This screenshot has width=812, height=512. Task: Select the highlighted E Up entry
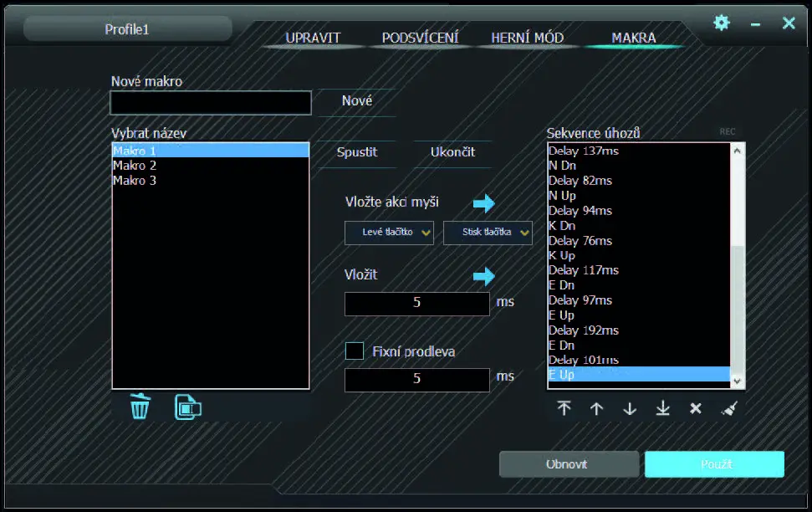pos(639,374)
